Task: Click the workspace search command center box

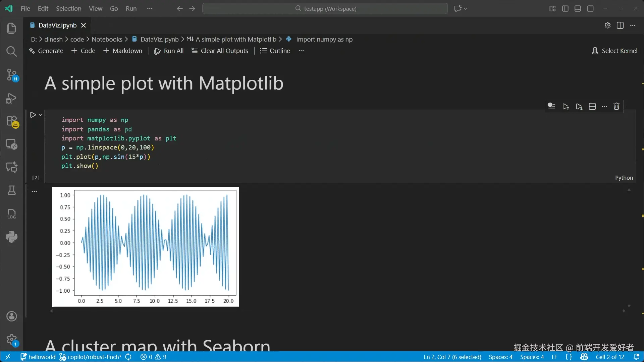Action: tap(325, 9)
